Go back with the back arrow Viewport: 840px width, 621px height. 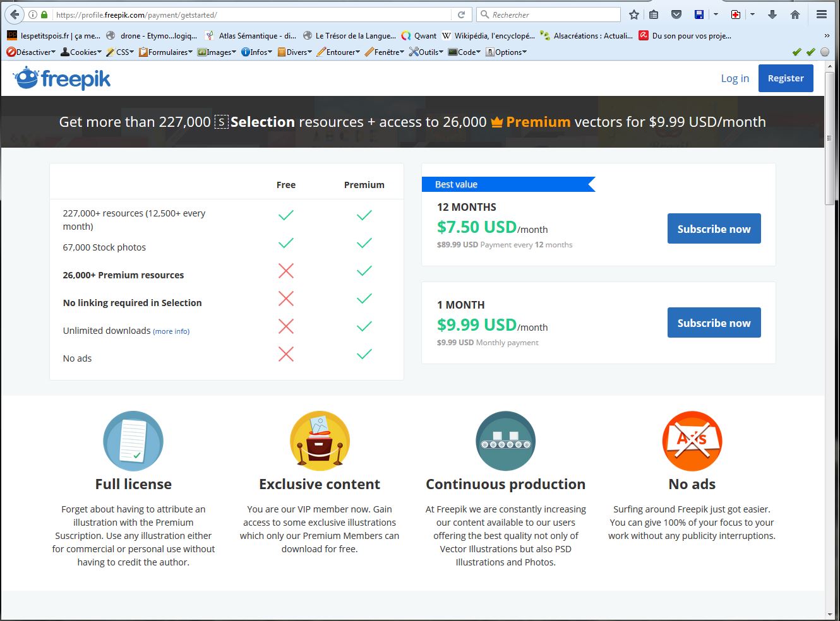point(15,15)
